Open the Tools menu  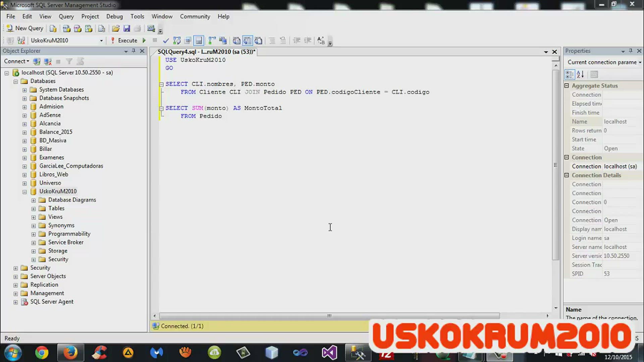click(x=137, y=16)
